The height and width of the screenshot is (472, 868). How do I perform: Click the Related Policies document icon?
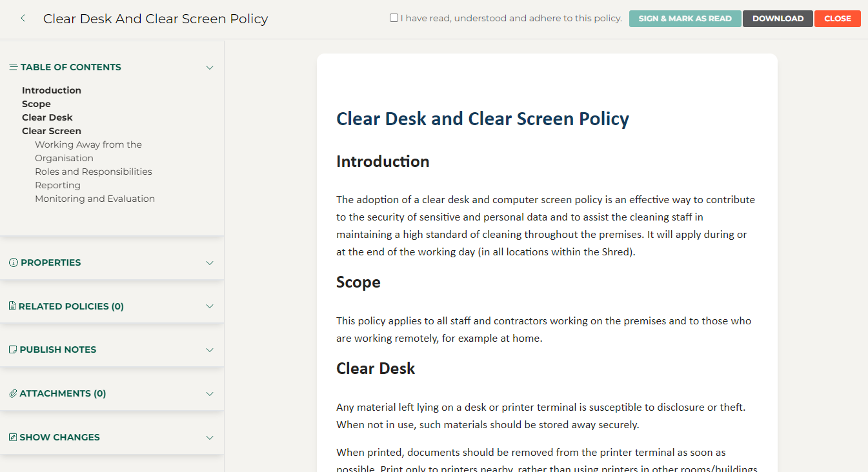pyautogui.click(x=11, y=306)
